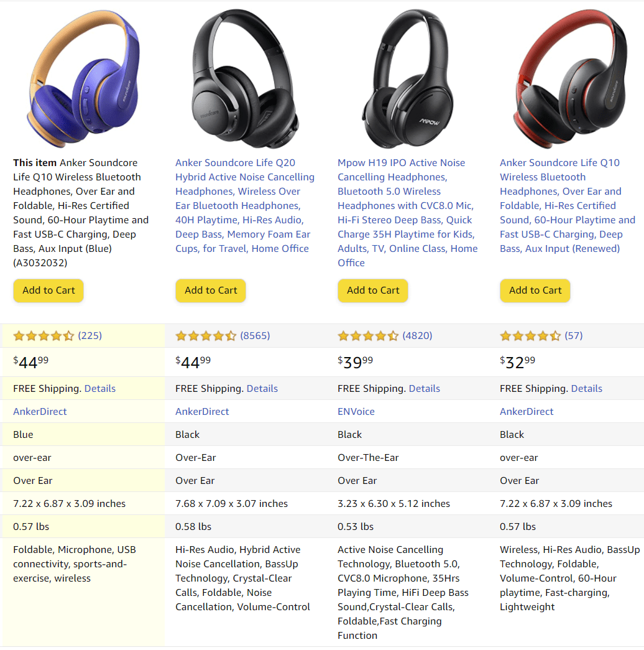Add the blue Life Q10 to cart
Screen dimensions: 644x650
point(48,290)
